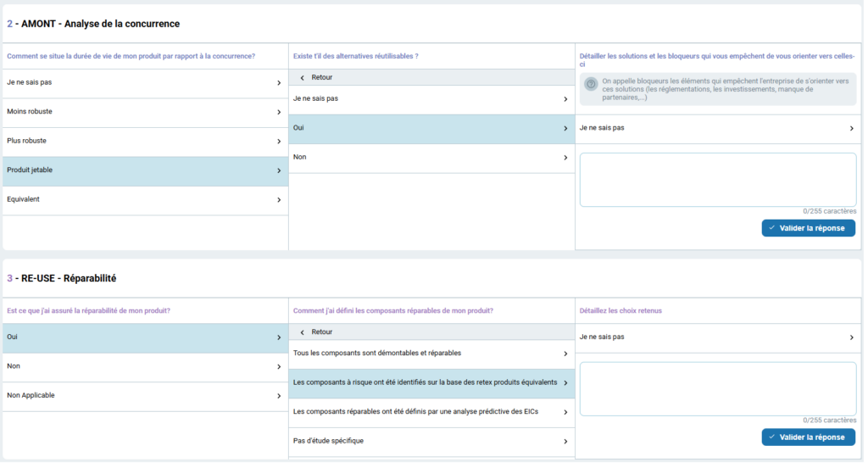
Task: Select the Plus robuste option
Action: [x=144, y=142]
